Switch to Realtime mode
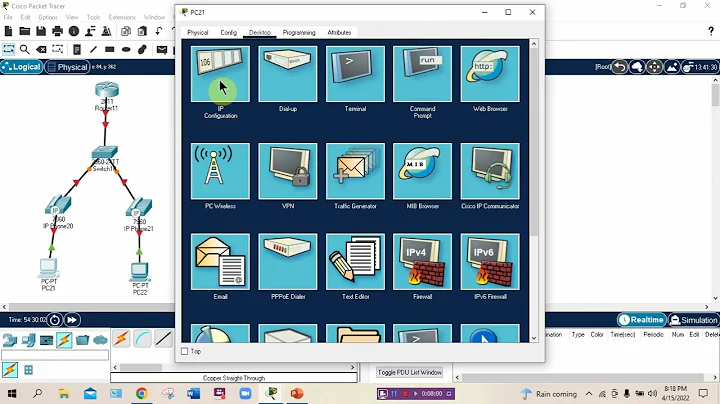The height and width of the screenshot is (404, 720). [x=642, y=320]
